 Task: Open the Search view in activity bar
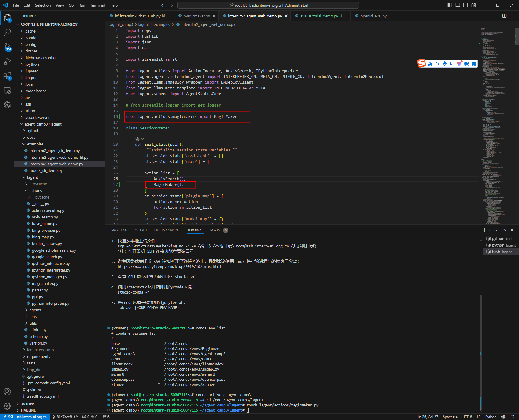pos(7,32)
